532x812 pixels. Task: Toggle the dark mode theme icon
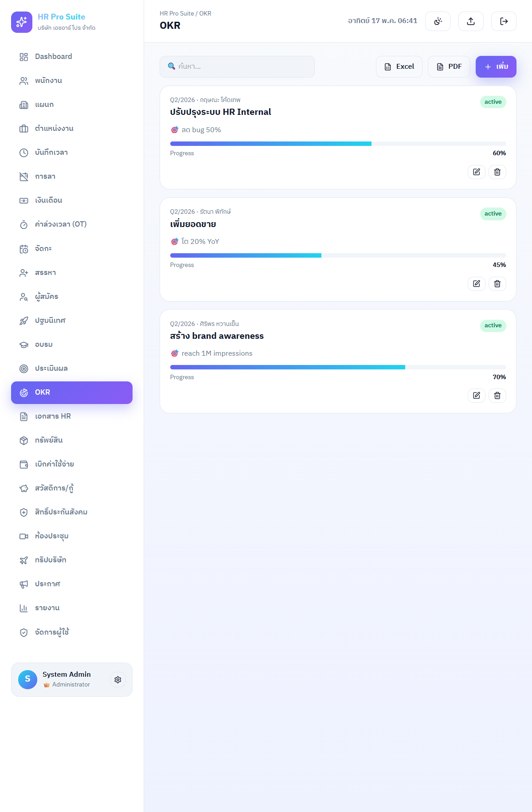(438, 21)
